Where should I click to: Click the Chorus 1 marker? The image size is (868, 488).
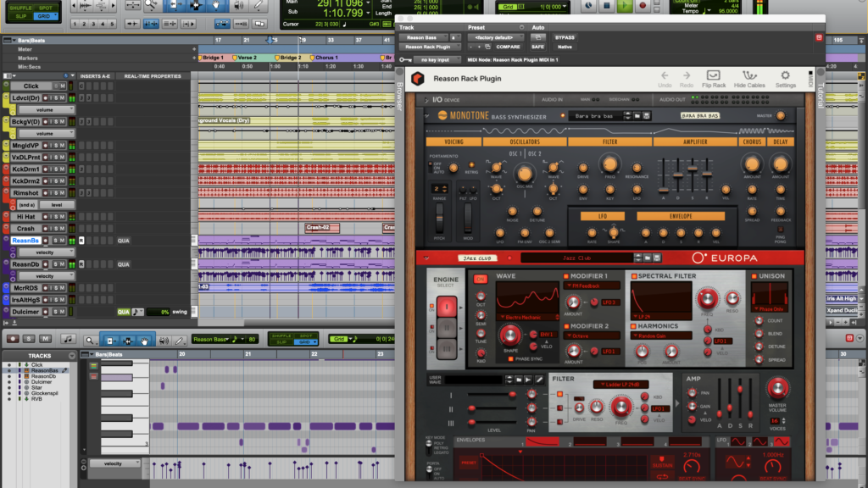click(325, 58)
